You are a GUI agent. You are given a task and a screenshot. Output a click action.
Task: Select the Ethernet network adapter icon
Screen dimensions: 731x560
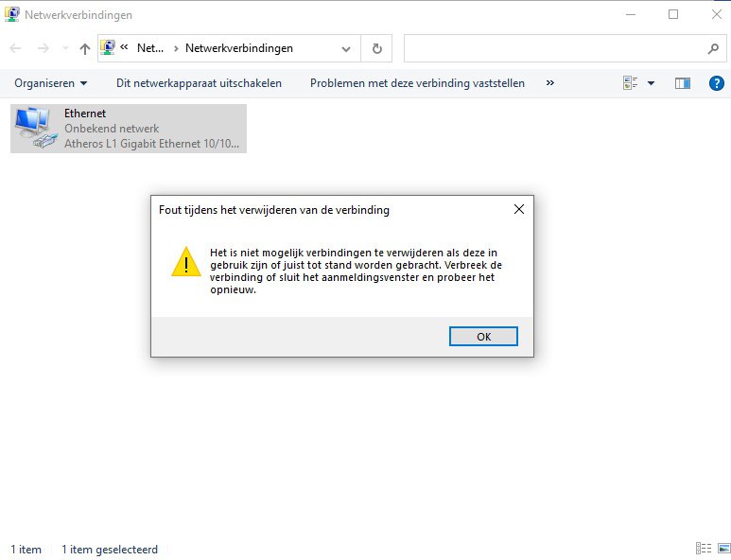36,128
